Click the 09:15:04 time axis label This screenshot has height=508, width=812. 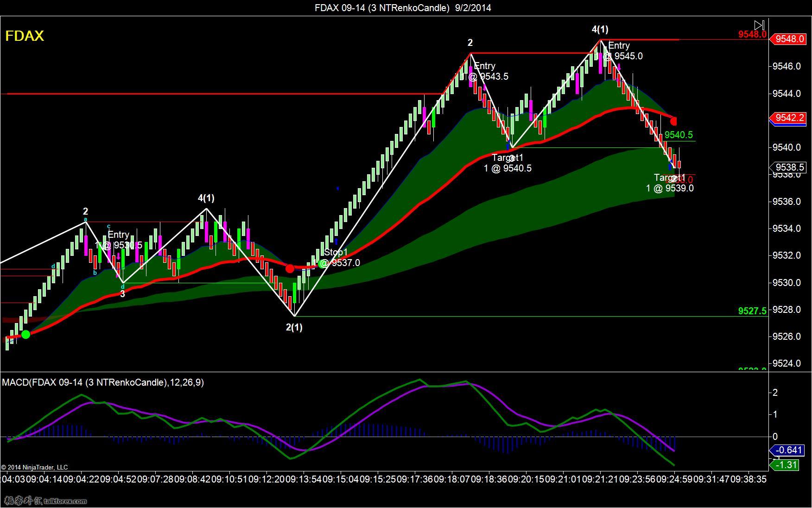coord(340,479)
